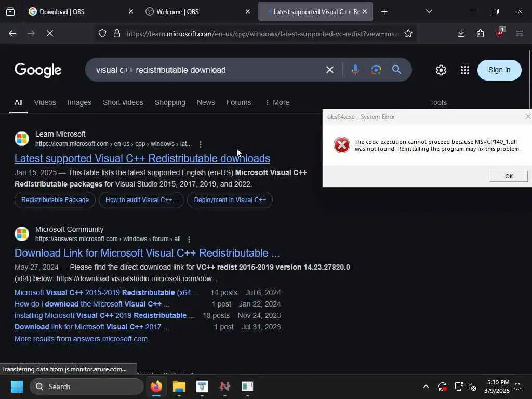Screen dimensions: 532x399
Task: Click the muted volume tray icon
Action: [x=472, y=387]
